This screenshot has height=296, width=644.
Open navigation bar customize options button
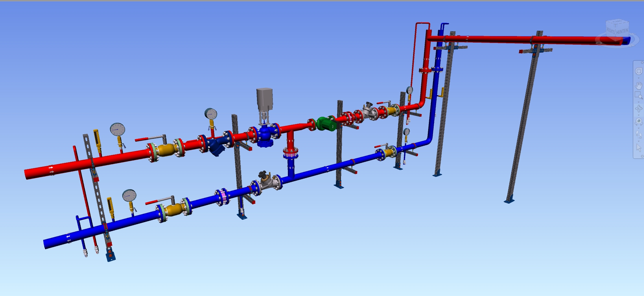[x=642, y=156]
